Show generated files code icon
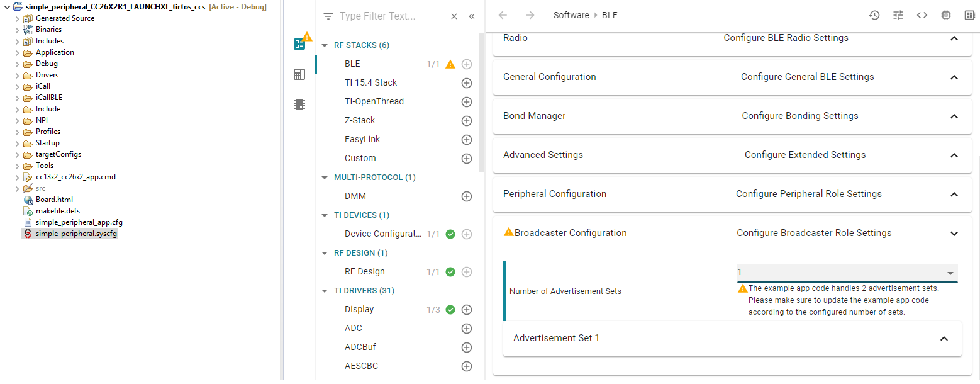The width and height of the screenshot is (980, 384). click(922, 15)
